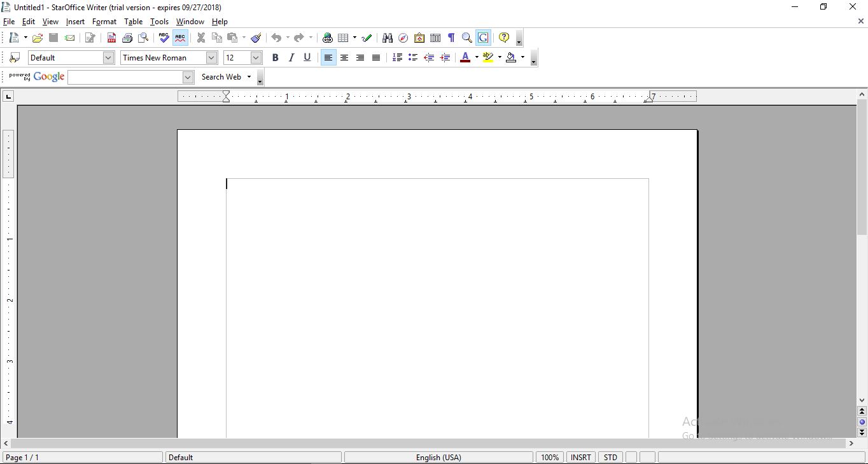Export the document as PDF
Viewport: 868px width, 464px height.
click(111, 38)
